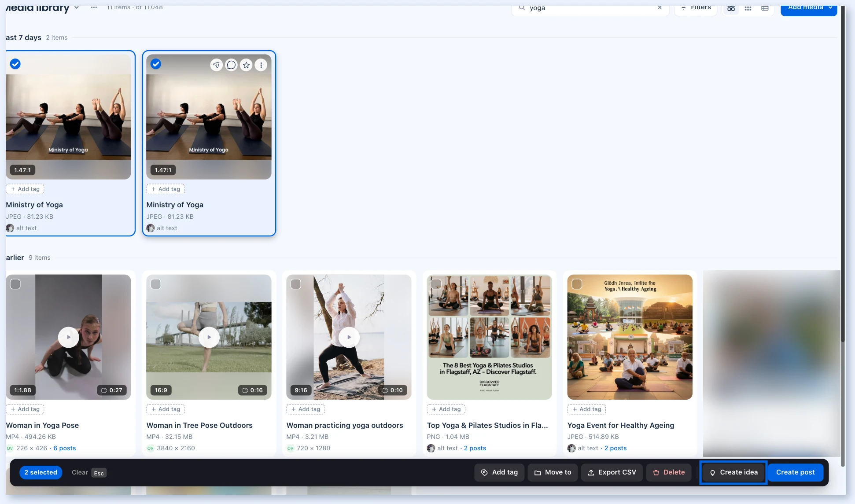Switch to table list view icon

[765, 8]
